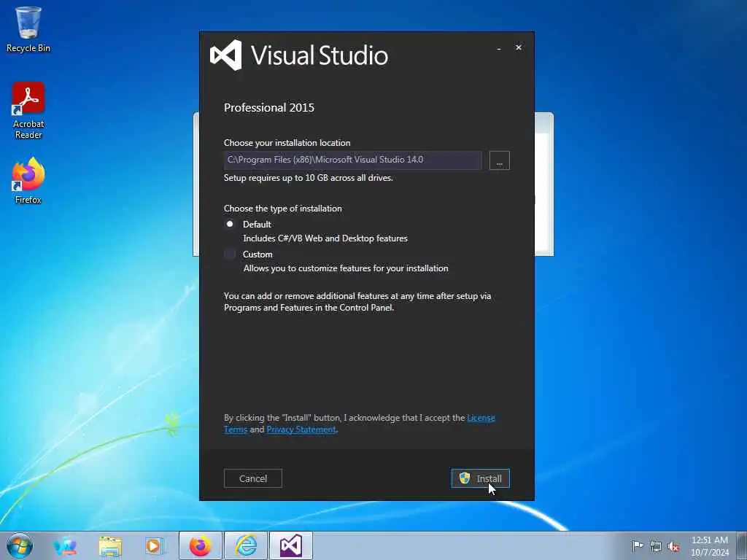Choose the Custom installation option

click(230, 254)
